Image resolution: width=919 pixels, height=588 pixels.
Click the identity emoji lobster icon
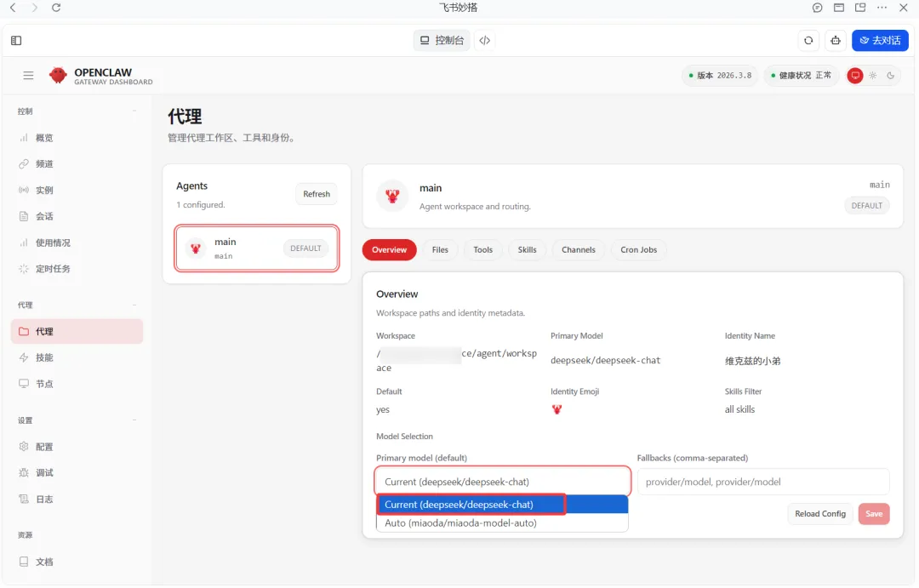pyautogui.click(x=557, y=410)
